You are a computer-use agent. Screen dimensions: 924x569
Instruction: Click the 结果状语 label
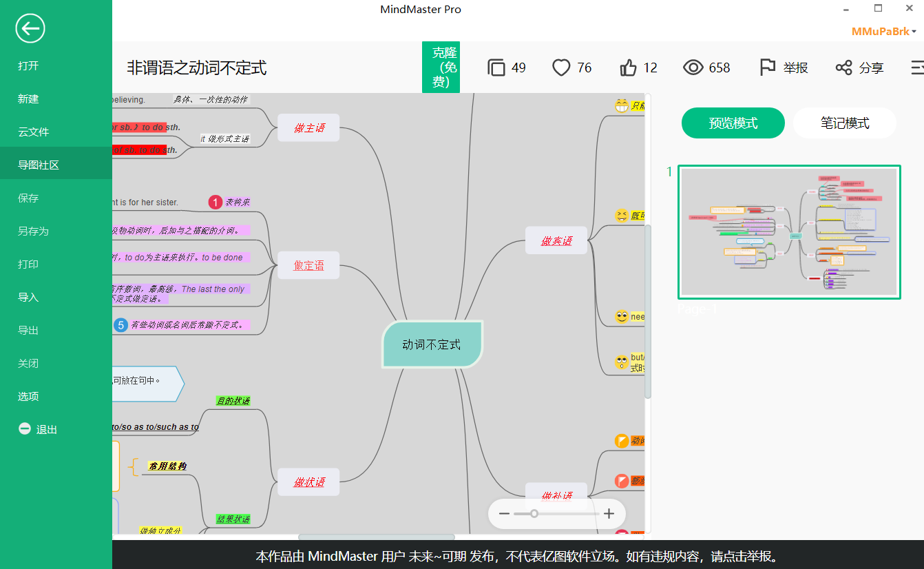233,519
